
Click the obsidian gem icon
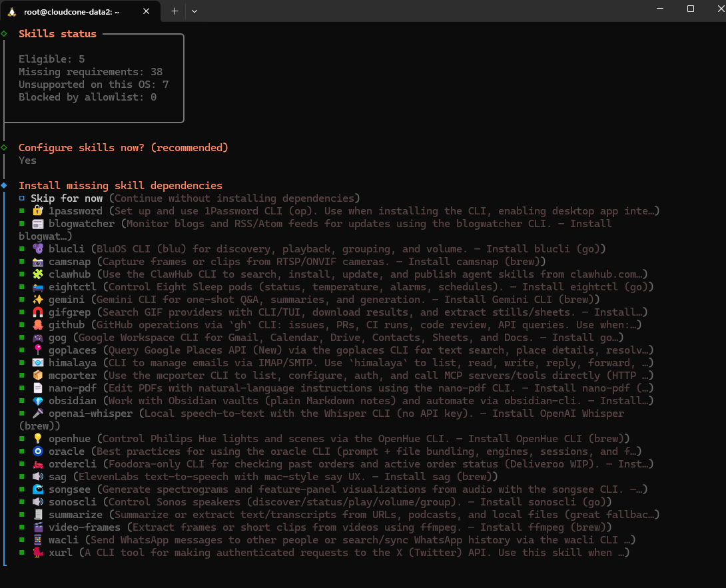(x=38, y=401)
